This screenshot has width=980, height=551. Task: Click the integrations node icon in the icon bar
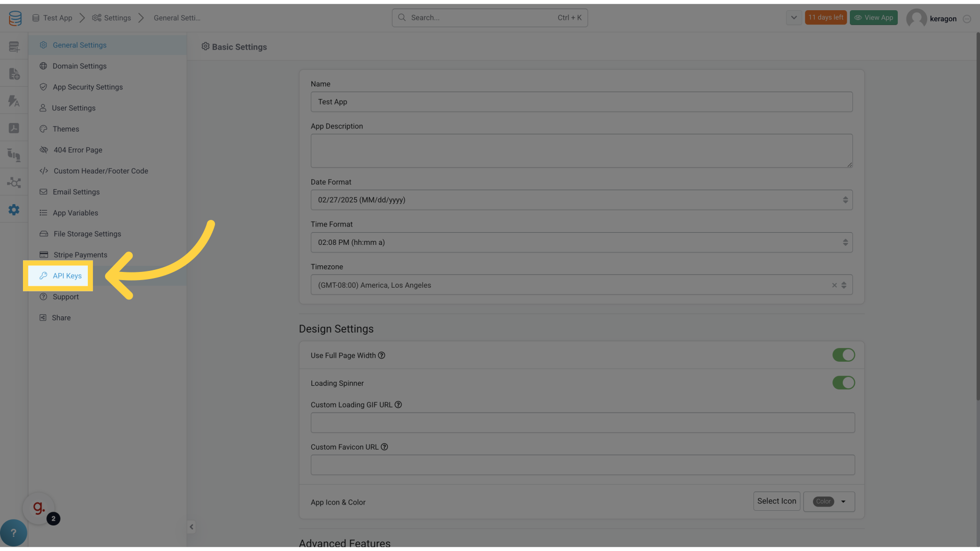coord(14,182)
